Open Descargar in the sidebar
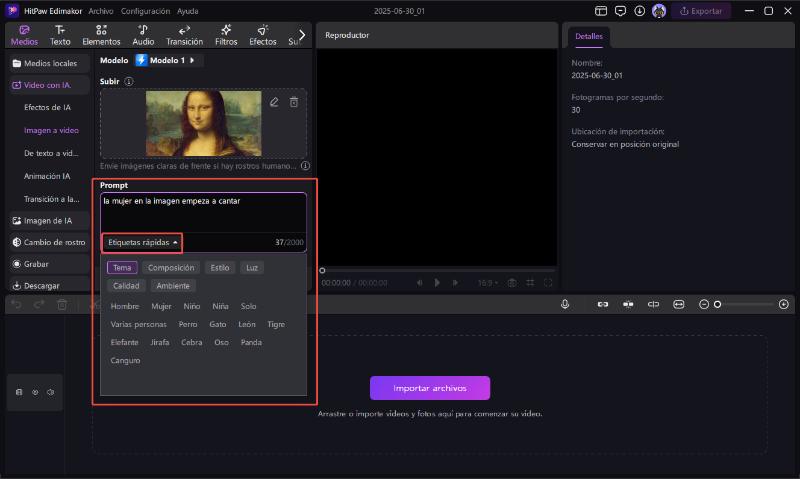 49,285
